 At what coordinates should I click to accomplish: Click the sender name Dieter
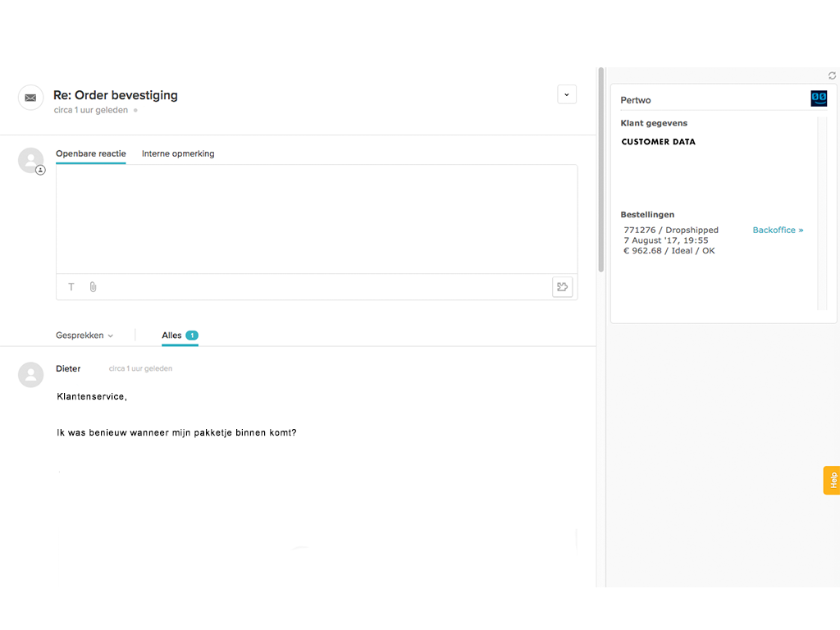click(68, 369)
